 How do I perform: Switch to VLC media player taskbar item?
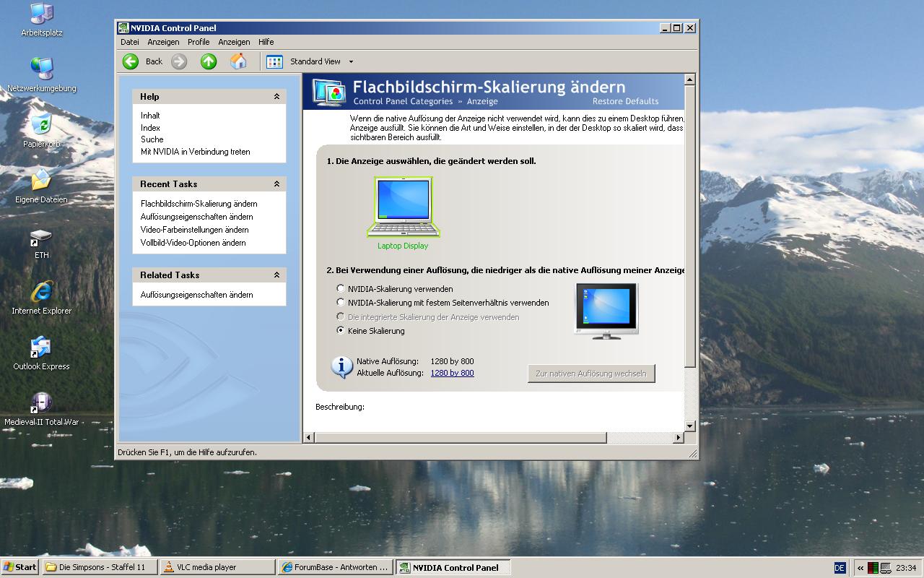[217, 567]
